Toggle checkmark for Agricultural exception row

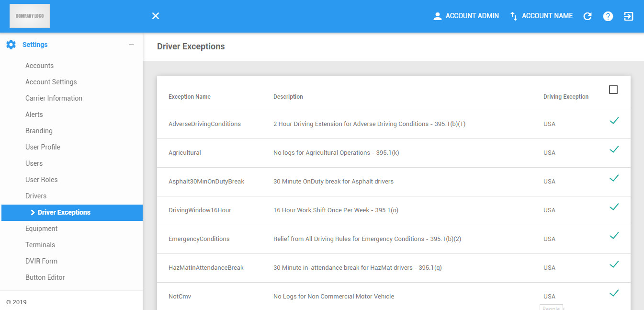coord(614,149)
